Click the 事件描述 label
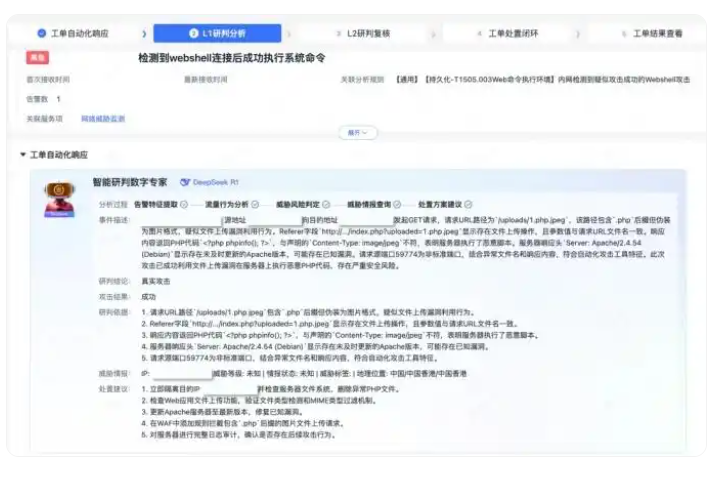The height and width of the screenshot is (477, 724). point(114,220)
